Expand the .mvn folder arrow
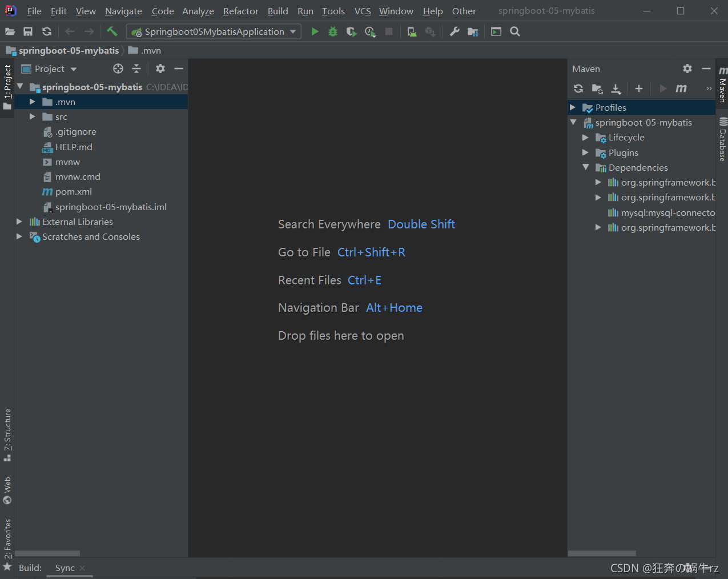The image size is (728, 579). (x=33, y=102)
